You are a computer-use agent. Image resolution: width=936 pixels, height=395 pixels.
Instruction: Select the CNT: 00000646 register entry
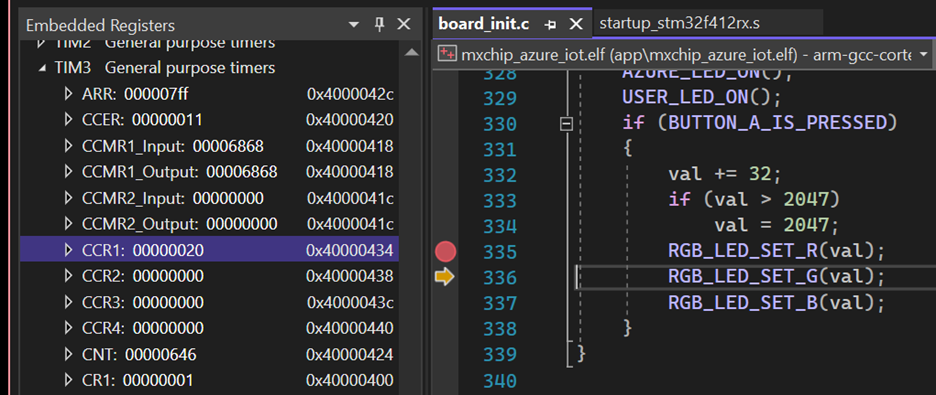pyautogui.click(x=139, y=355)
